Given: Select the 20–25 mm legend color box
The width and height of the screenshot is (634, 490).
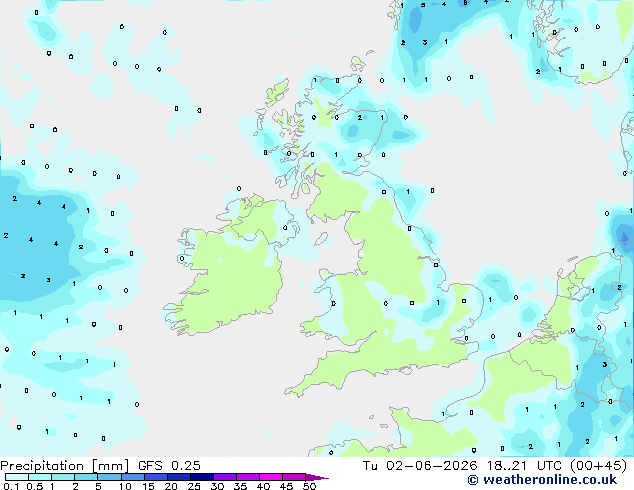Looking at the screenshot, I should coord(179,477).
